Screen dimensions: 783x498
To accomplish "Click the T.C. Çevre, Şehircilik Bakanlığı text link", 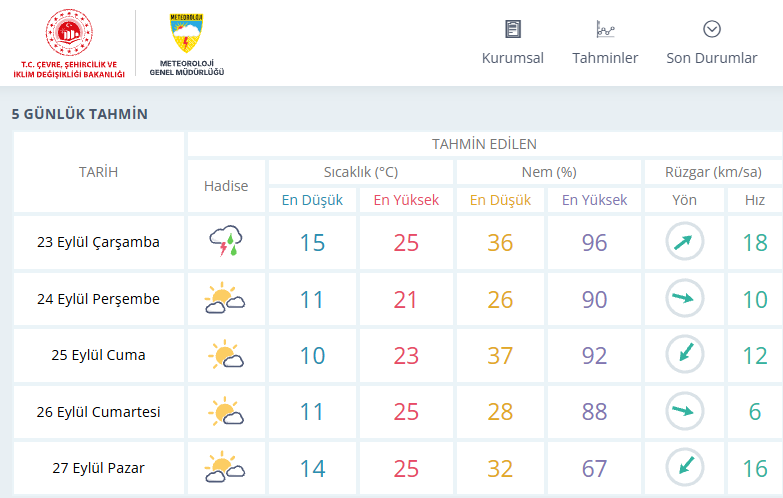I will (x=69, y=69).
